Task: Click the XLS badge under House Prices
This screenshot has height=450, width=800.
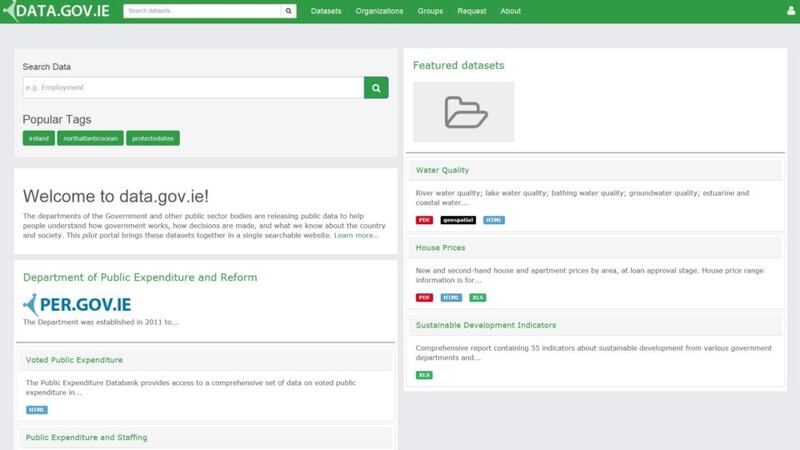Action: [x=478, y=297]
